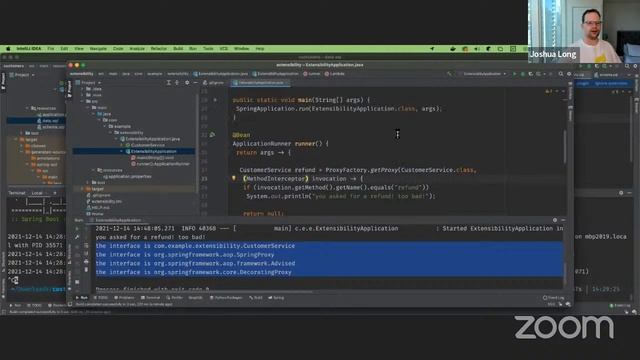Click the rerun icon in Run panel

click(77, 229)
